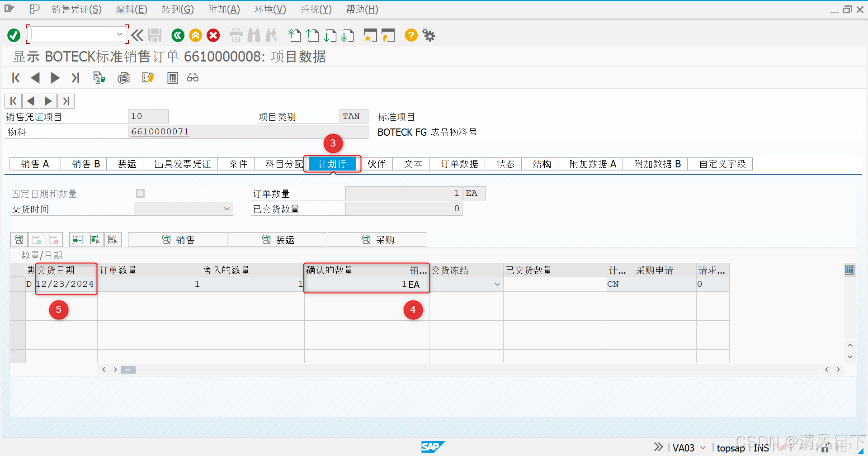Click the Last Page icon
This screenshot has height=456, width=868.
[348, 35]
